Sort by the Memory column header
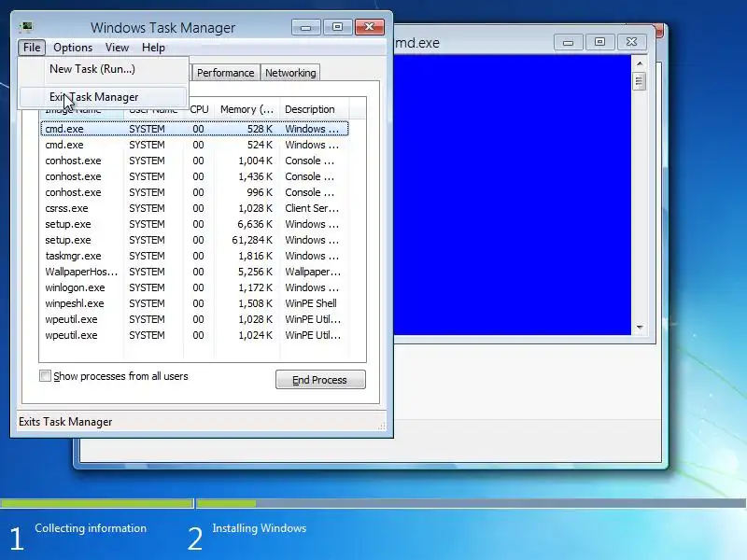747x560 pixels. point(247,109)
